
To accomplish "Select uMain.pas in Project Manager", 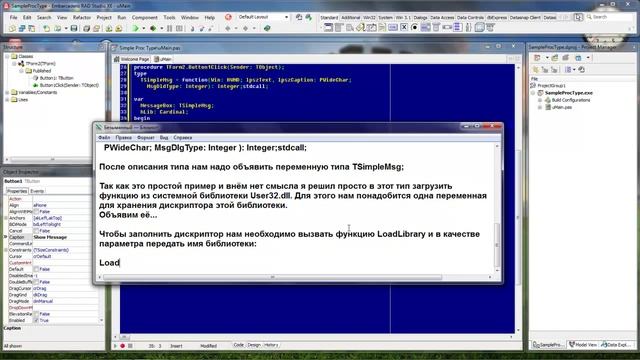I will click(562, 107).
